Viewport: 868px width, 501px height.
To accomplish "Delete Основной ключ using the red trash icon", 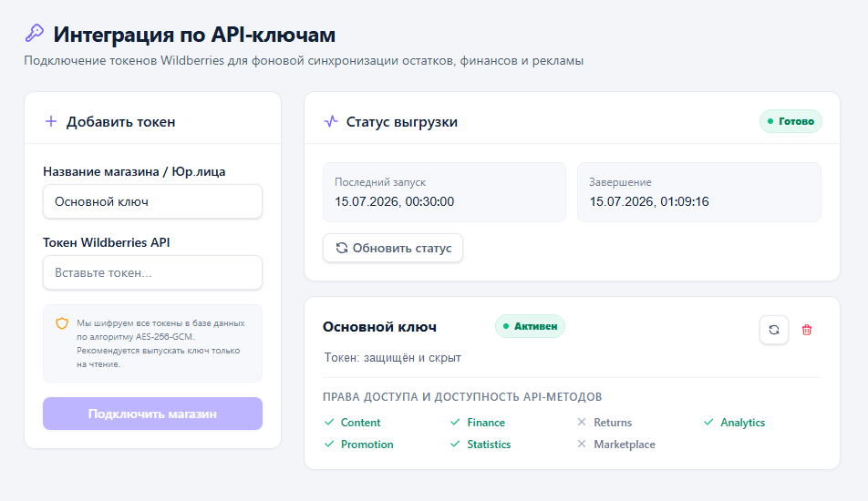I will (807, 330).
